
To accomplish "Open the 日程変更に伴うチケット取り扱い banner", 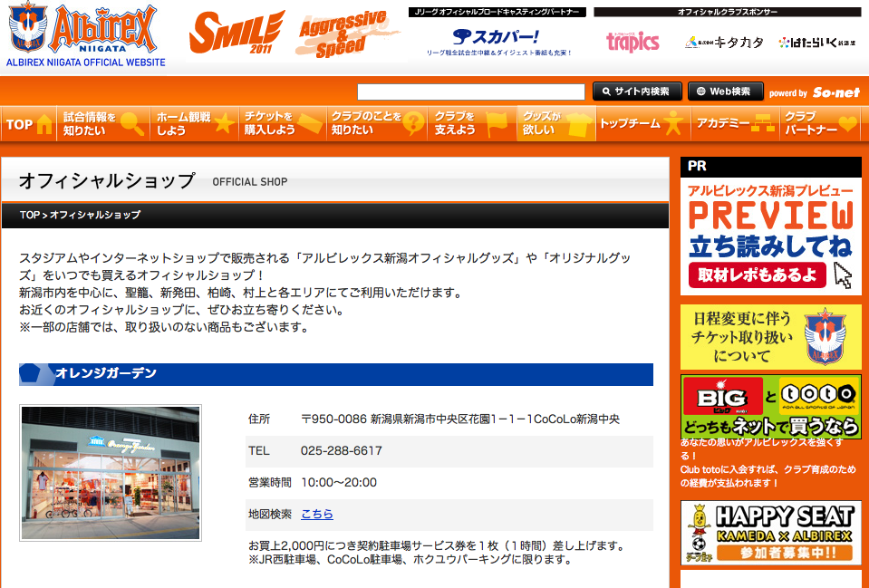I will (x=771, y=337).
